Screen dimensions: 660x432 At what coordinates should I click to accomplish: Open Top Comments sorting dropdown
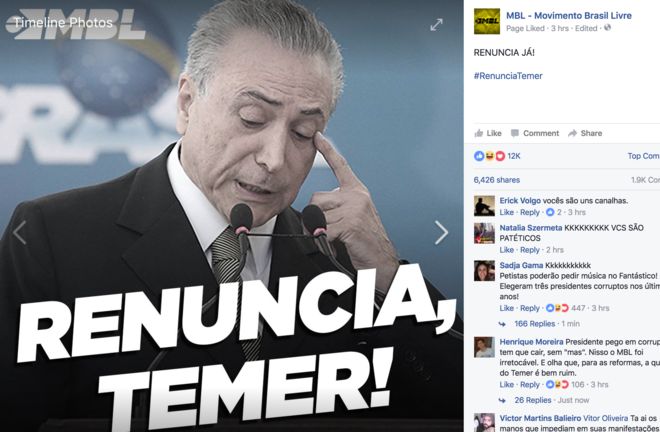[644, 156]
